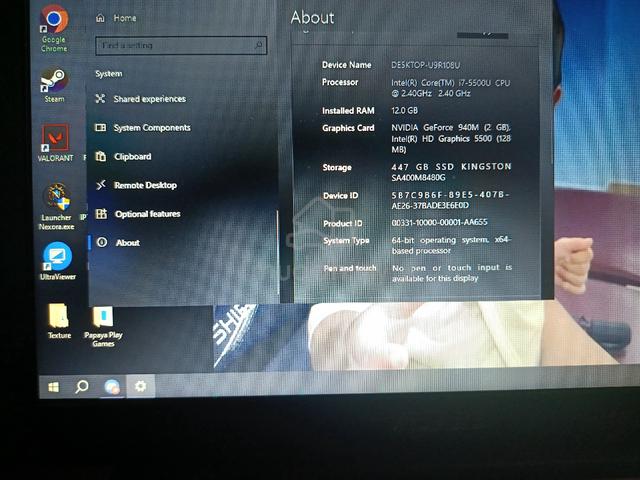Click the Remote Desktop icon
The height and width of the screenshot is (480, 640).
click(x=101, y=185)
